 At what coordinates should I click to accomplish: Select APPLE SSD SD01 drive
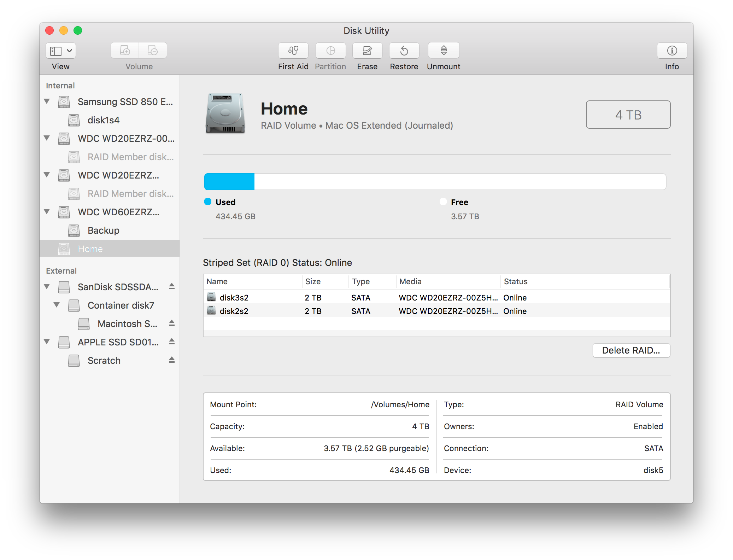[x=110, y=342]
